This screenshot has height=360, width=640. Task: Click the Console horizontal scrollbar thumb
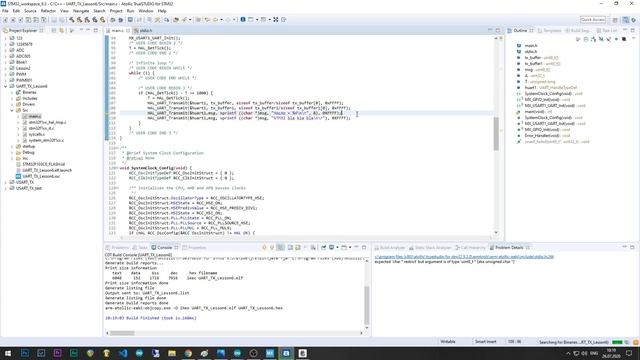click(122, 333)
